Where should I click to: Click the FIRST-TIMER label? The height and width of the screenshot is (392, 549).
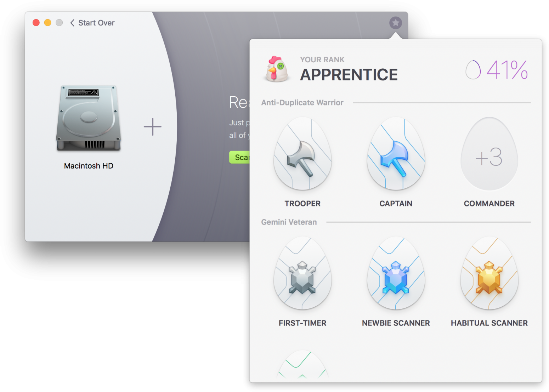pyautogui.click(x=302, y=323)
